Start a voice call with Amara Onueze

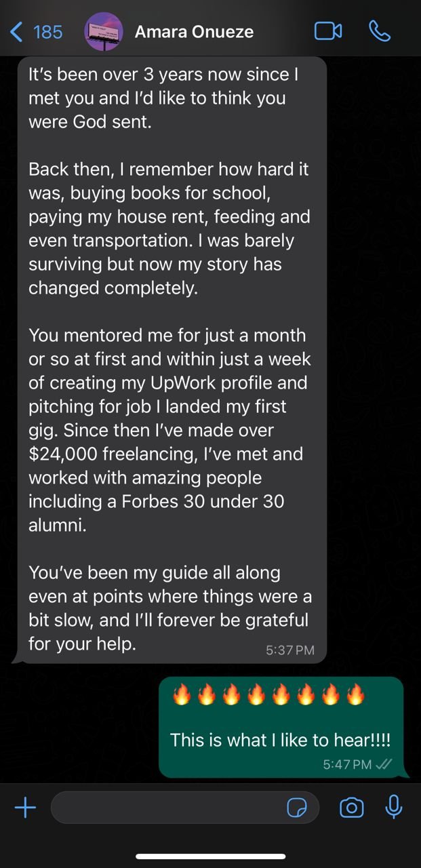coord(380,31)
